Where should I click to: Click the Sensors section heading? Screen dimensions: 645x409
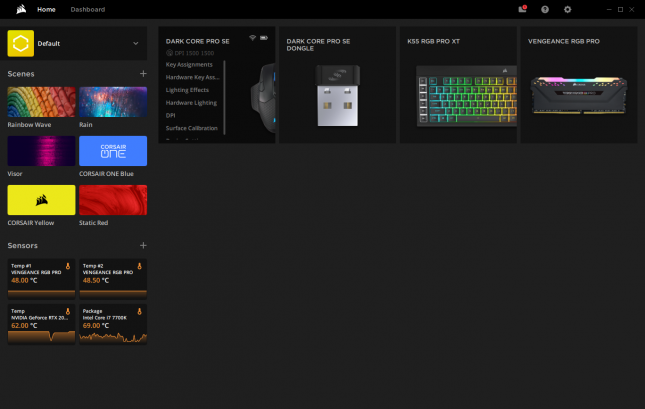click(x=23, y=246)
